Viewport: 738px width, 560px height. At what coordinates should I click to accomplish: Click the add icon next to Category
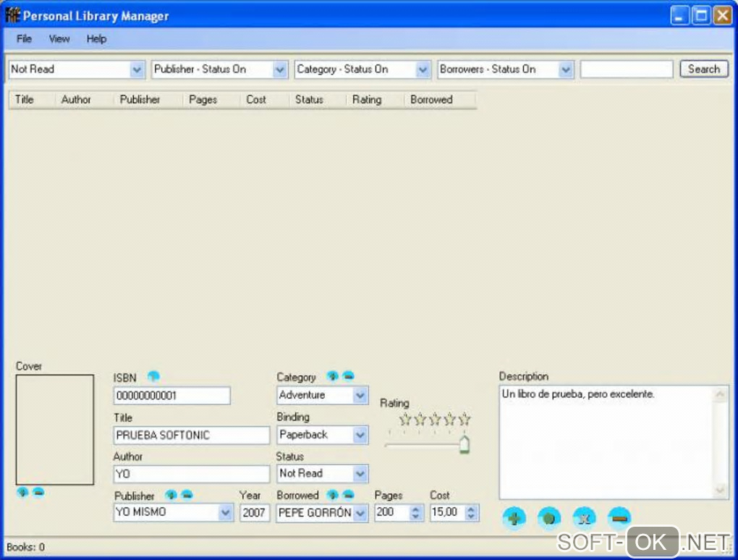(x=332, y=376)
